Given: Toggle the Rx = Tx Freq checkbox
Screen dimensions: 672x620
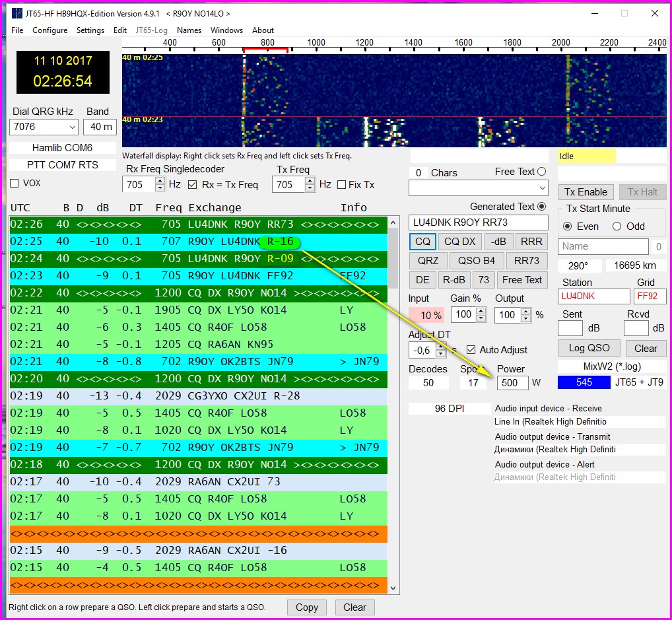Looking at the screenshot, I should pos(193,185).
